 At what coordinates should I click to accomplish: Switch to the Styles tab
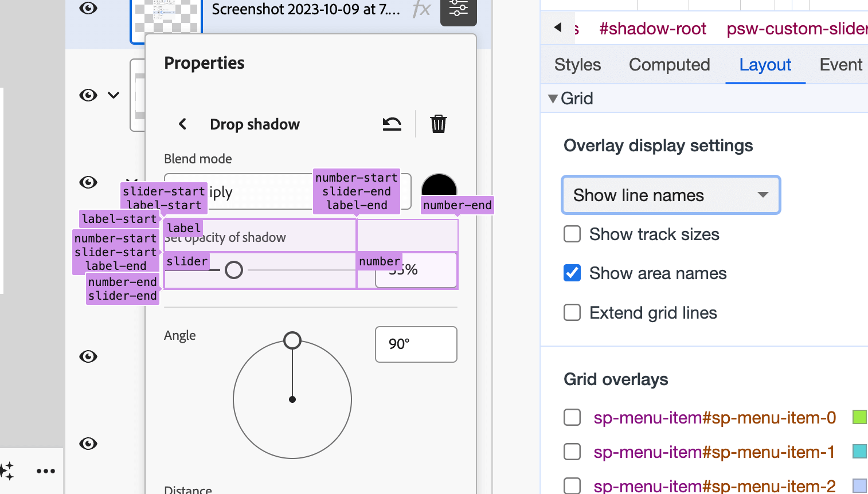[577, 65]
